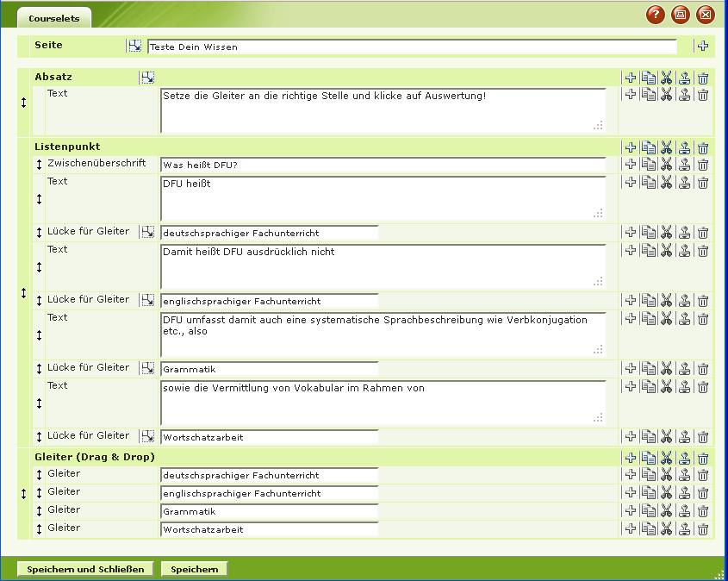This screenshot has width=728, height=581.
Task: Click the 'Zwischenüberschrift' label
Action: (96, 163)
